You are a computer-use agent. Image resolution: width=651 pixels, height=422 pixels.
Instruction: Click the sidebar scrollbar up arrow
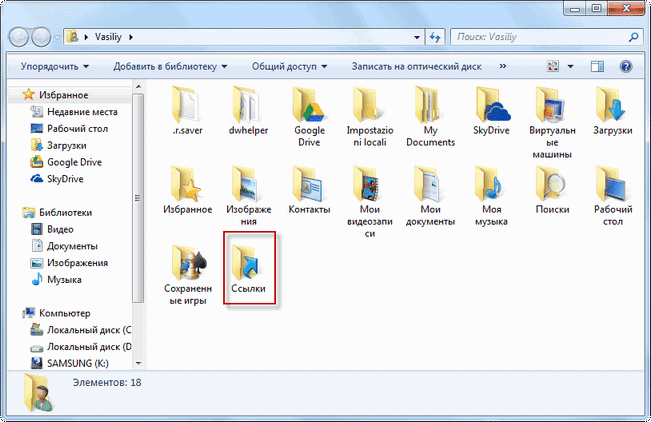pyautogui.click(x=139, y=86)
